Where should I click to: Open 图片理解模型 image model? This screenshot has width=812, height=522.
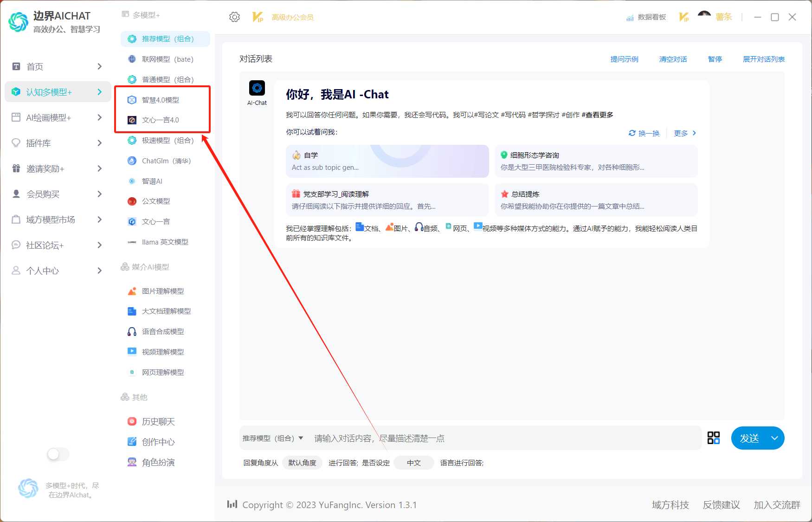[x=162, y=291]
